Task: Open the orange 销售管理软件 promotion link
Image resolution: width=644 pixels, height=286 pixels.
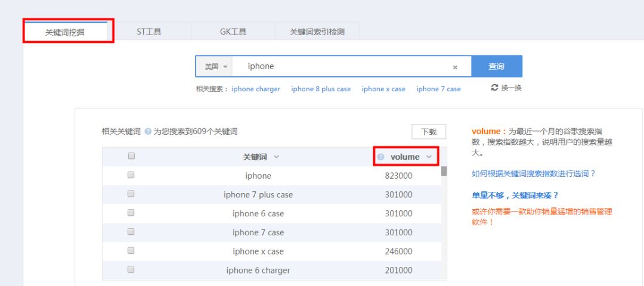Action: 541,217
